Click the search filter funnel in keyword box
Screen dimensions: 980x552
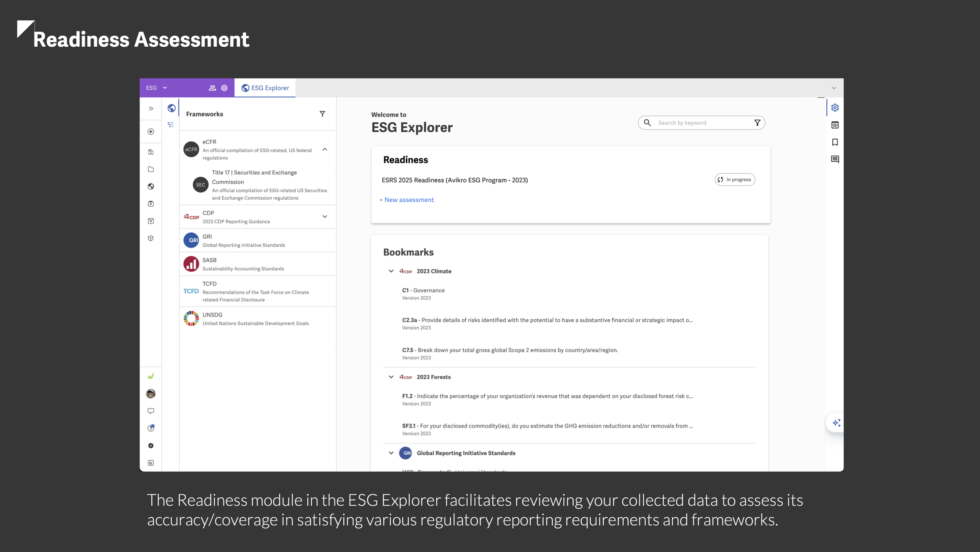[x=757, y=123]
